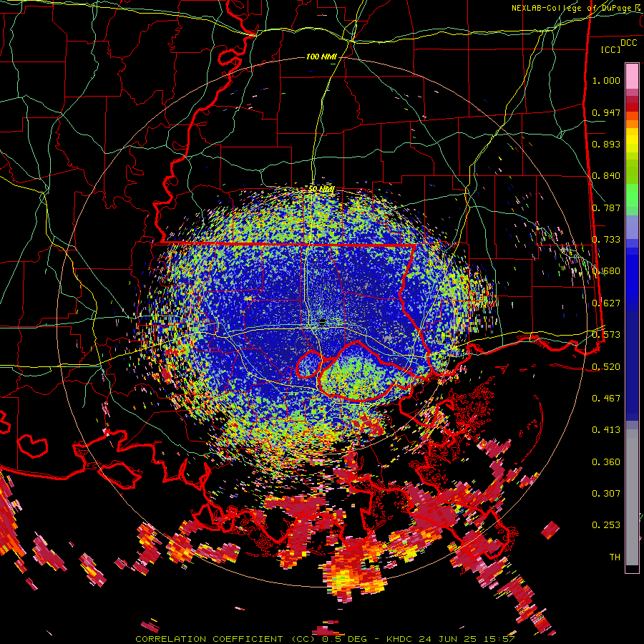The width and height of the screenshot is (644, 644).
Task: Select the 1.000 value on the color scale
Action: point(606,80)
